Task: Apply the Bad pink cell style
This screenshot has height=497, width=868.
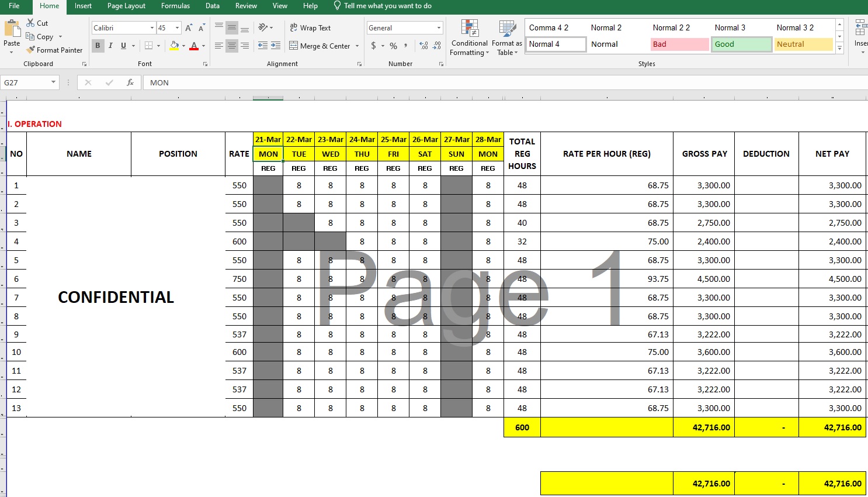Action: (679, 44)
